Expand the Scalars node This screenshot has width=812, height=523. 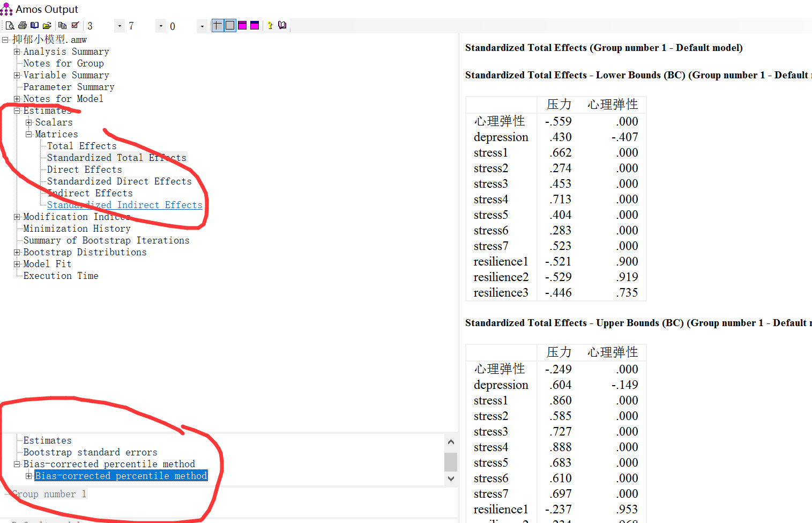(28, 122)
